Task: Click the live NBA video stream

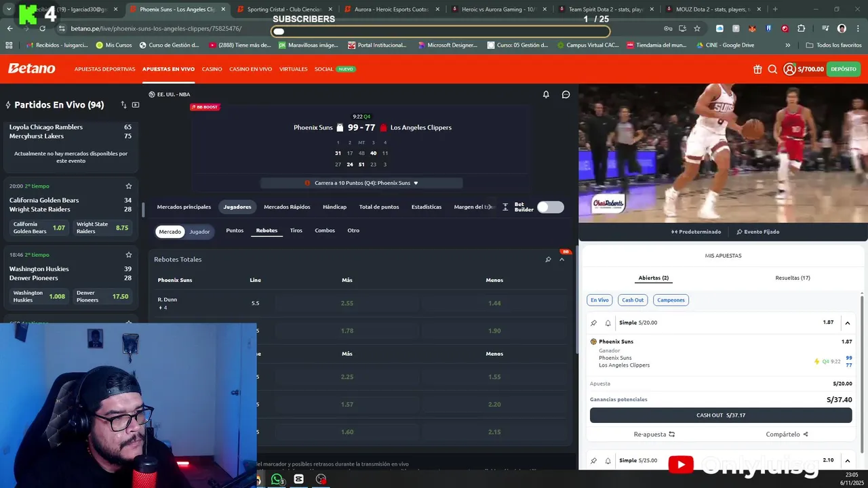Action: click(x=723, y=153)
